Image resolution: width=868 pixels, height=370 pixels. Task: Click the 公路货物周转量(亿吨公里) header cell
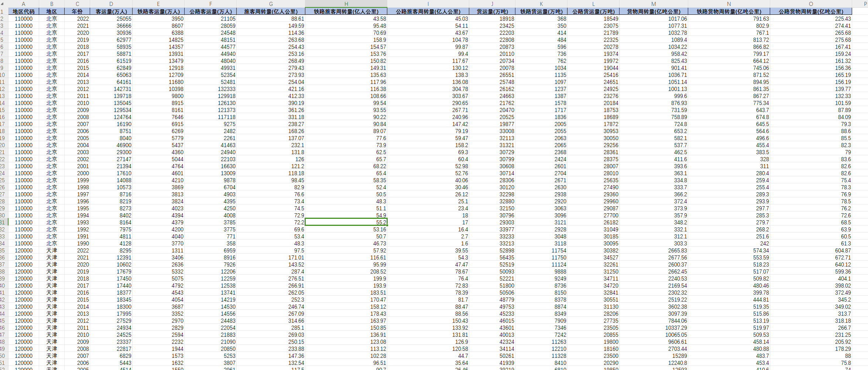[x=811, y=11]
